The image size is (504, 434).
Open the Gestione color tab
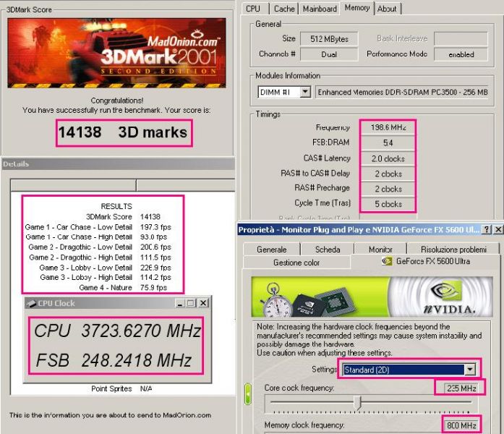pos(296,263)
